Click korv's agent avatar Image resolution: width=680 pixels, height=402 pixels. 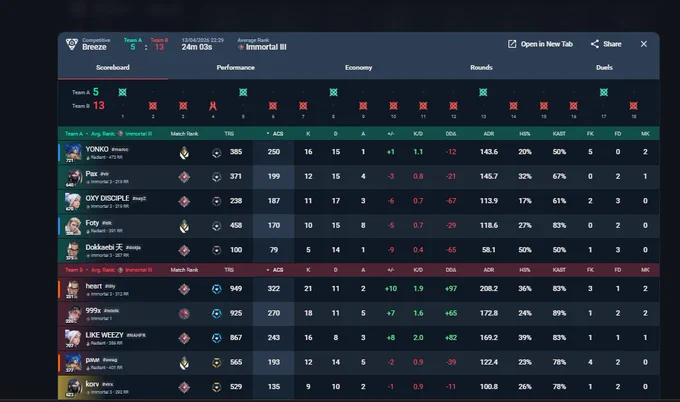point(73,387)
